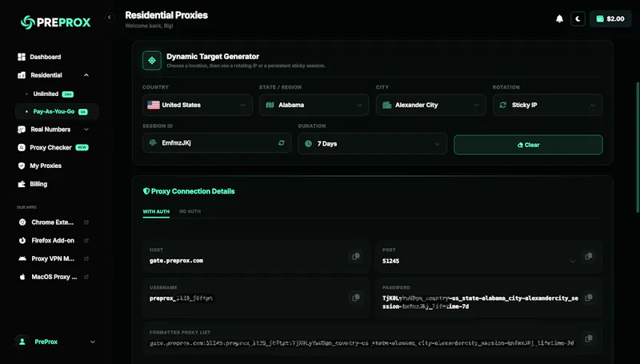
Task: Collapse the sidebar with the arrow button
Action: point(109,17)
